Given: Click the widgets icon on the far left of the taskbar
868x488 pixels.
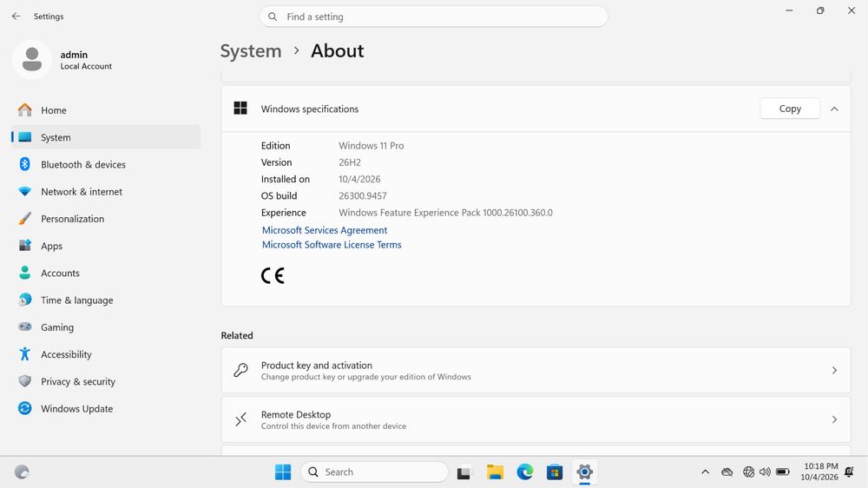Looking at the screenshot, I should [22, 472].
